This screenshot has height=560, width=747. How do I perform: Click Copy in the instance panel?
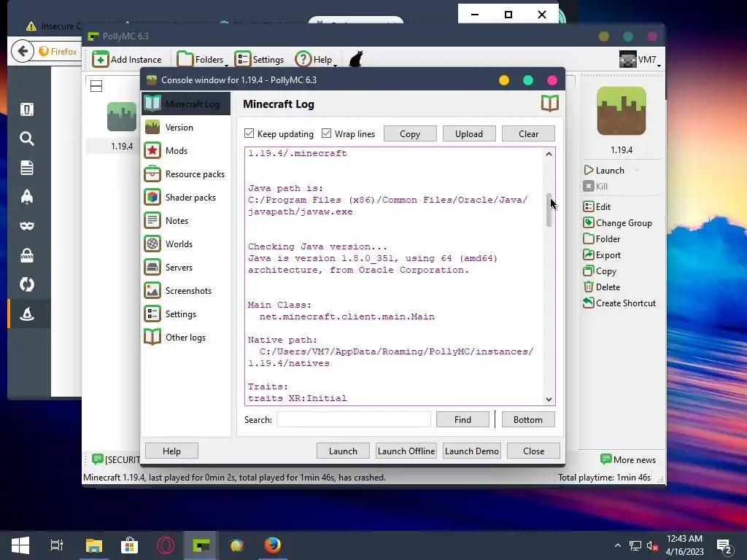(x=600, y=271)
